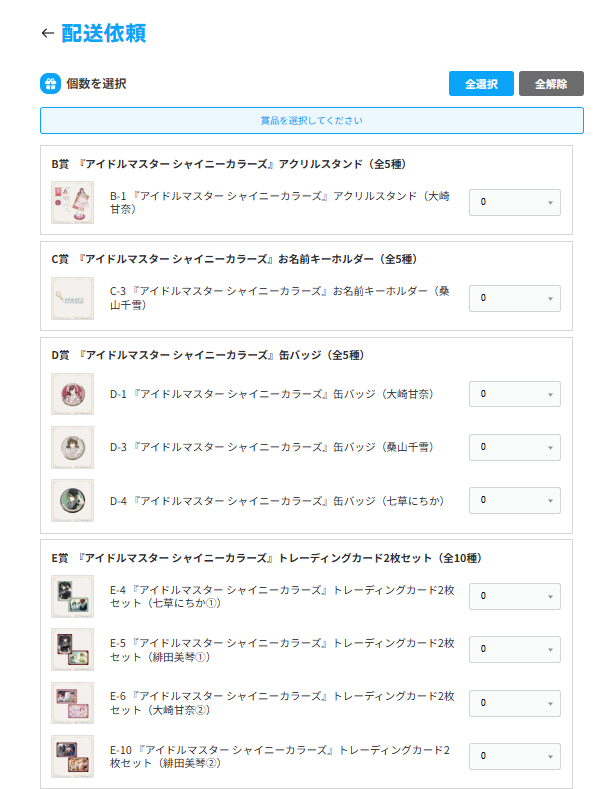Image resolution: width=611 pixels, height=789 pixels.
Task: Click the D-3 can badge thumbnail
Action: [72, 447]
